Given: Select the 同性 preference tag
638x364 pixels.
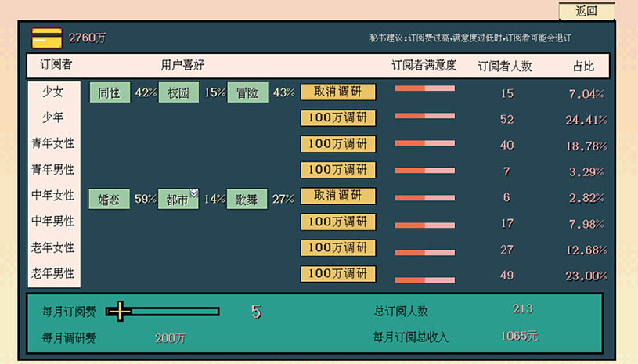Looking at the screenshot, I should pyautogui.click(x=110, y=92).
